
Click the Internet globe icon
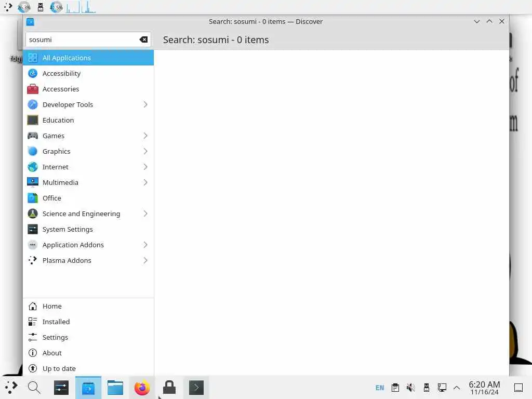(x=33, y=167)
